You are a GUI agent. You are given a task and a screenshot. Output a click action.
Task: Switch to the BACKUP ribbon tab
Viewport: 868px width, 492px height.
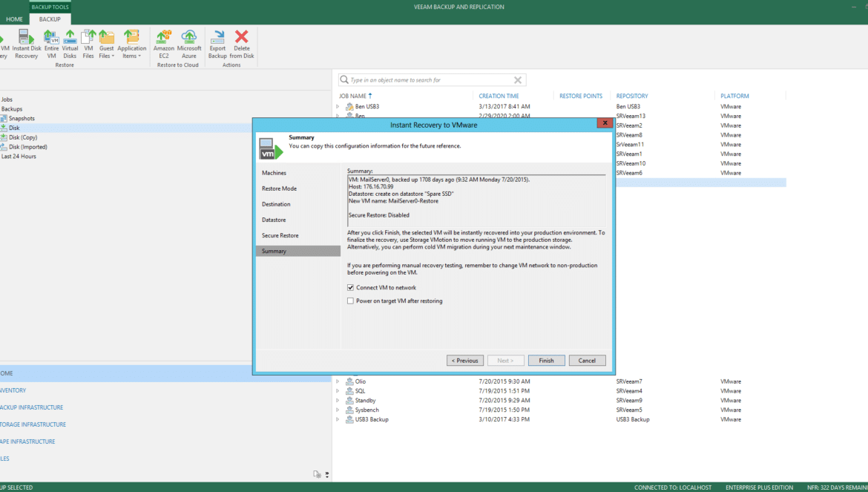click(50, 19)
